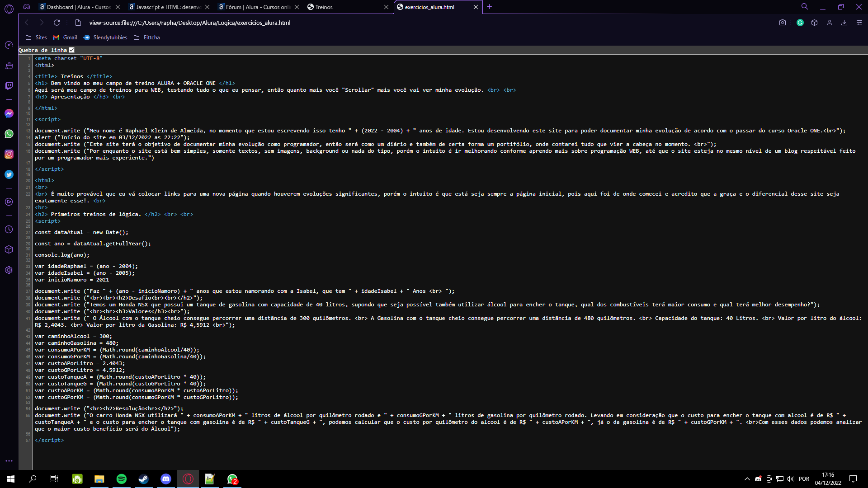This screenshot has width=868, height=488.
Task: Open Spotify from the taskbar
Action: 122,479
